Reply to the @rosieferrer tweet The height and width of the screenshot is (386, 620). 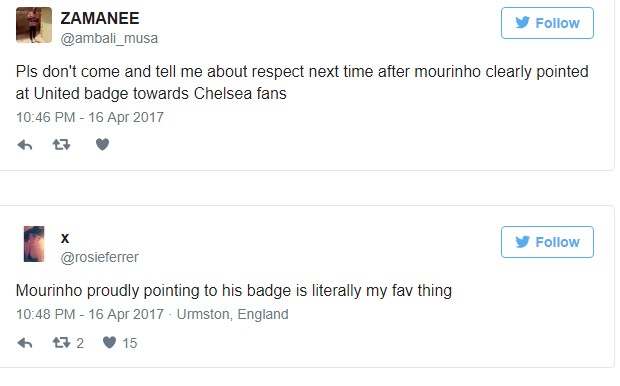tap(25, 343)
